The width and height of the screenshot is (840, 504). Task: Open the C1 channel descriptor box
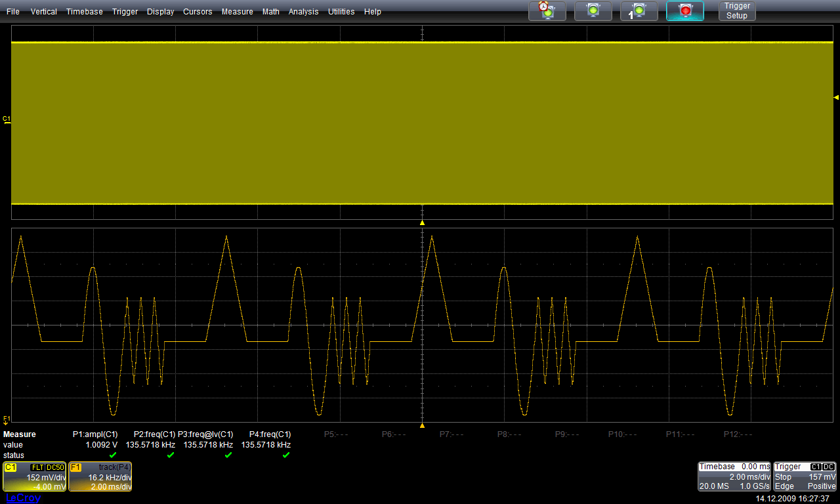(x=34, y=476)
